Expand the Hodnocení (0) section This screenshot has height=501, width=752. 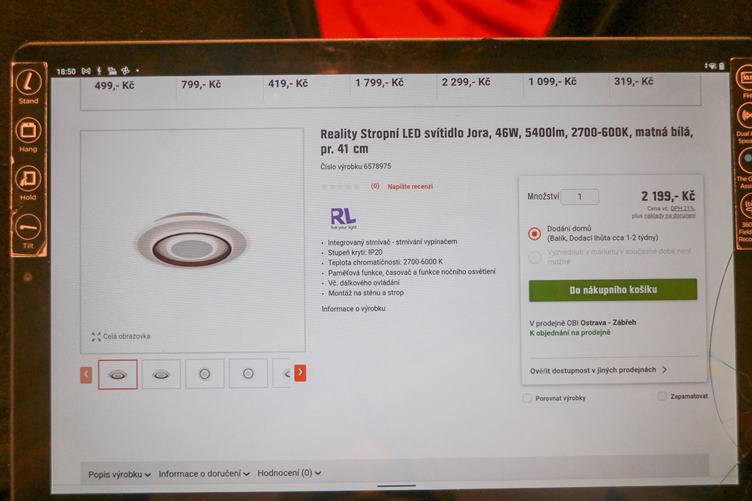pos(289,473)
